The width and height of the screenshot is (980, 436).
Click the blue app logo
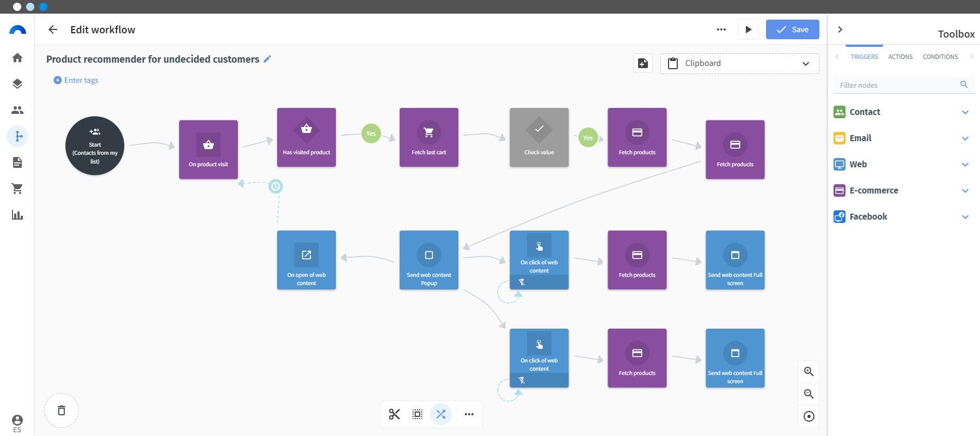pos(17,30)
